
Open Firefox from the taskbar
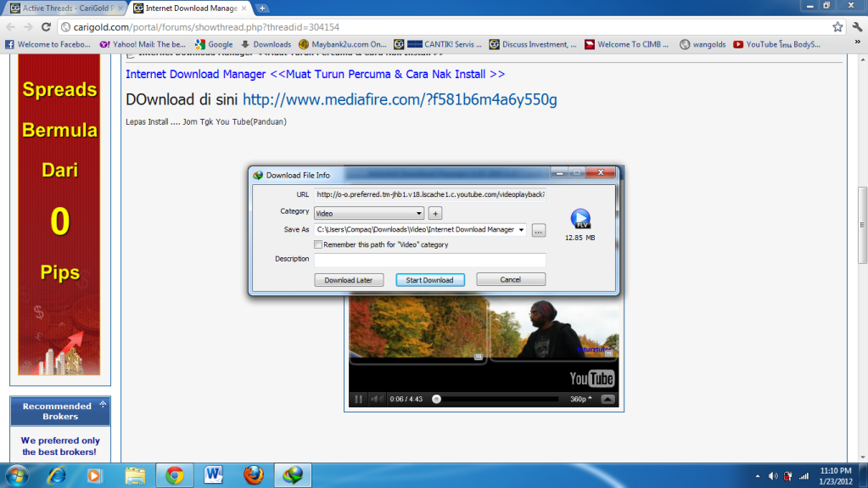(x=254, y=476)
